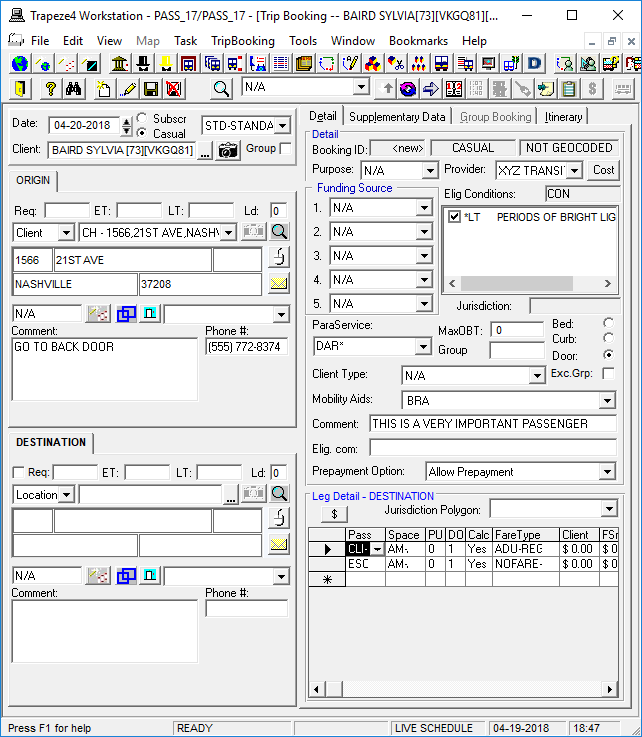Screen dimensions: 642x737
Task: Open the Mobility Aids dropdown
Action: (x=606, y=401)
